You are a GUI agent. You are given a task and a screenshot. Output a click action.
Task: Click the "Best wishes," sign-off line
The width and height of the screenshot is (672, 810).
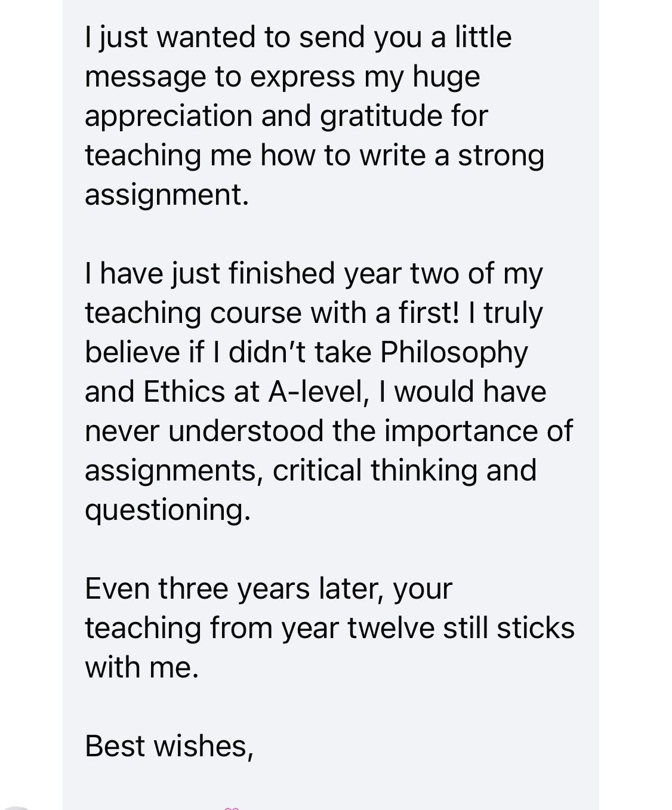[x=169, y=746]
